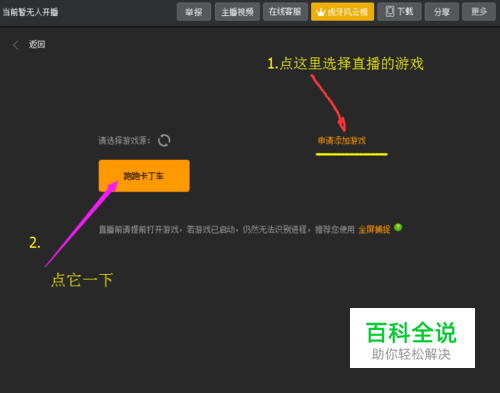Click the back chevron arrow icon
The width and height of the screenshot is (500, 393).
pyautogui.click(x=15, y=45)
